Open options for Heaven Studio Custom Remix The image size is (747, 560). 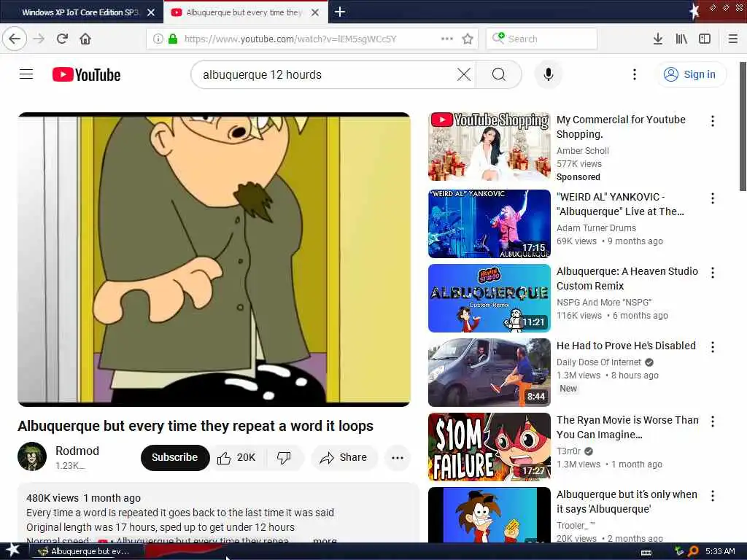coord(712,273)
